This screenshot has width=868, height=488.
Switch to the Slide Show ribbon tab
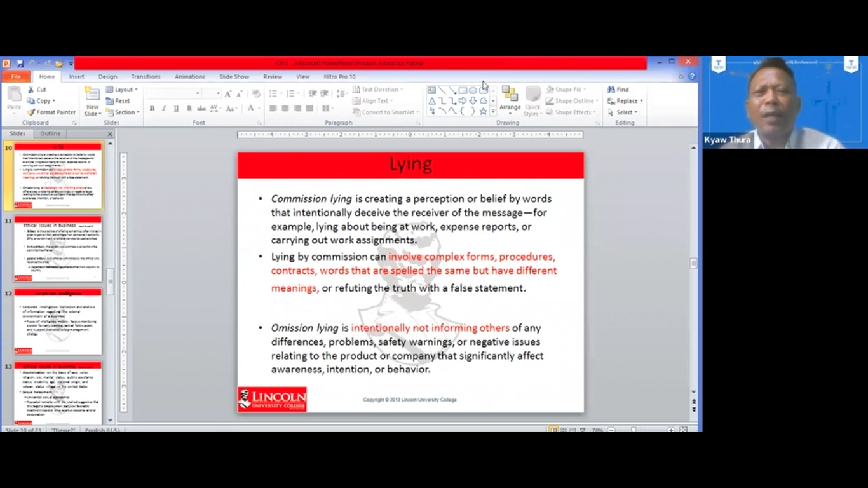pyautogui.click(x=234, y=76)
